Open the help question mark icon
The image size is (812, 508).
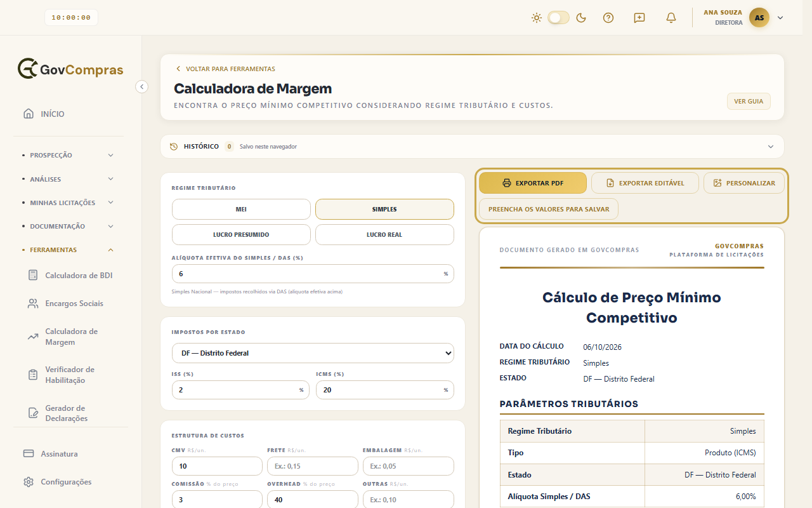608,18
